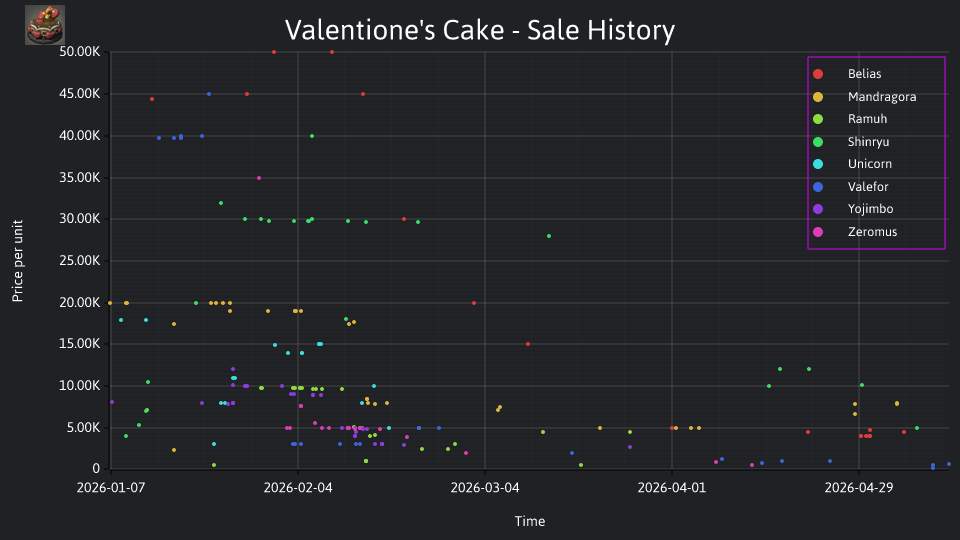This screenshot has width=960, height=540.
Task: Click the Valentione's Cake item icon
Action: [45, 25]
